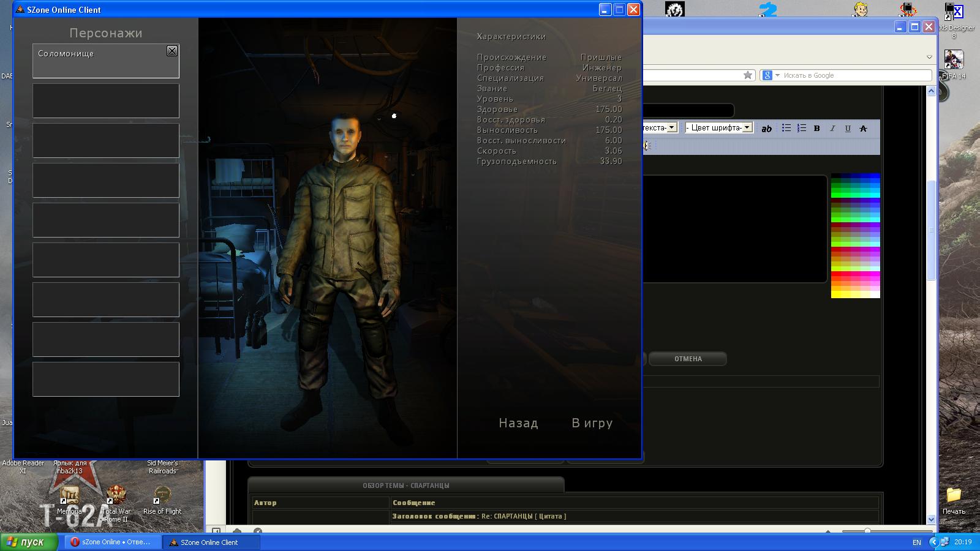Image resolution: width=980 pixels, height=551 pixels.
Task: Delete the Соломонище character with X icon
Action: coord(172,51)
